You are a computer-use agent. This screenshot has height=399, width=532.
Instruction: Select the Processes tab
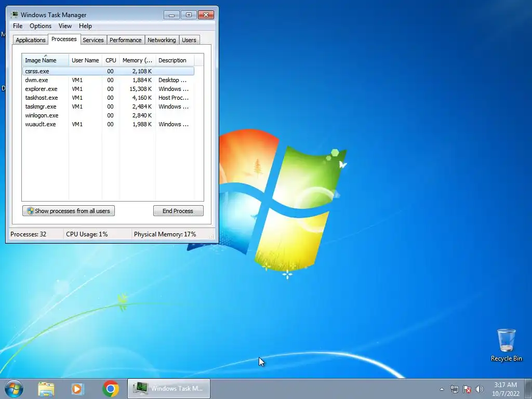pos(64,39)
